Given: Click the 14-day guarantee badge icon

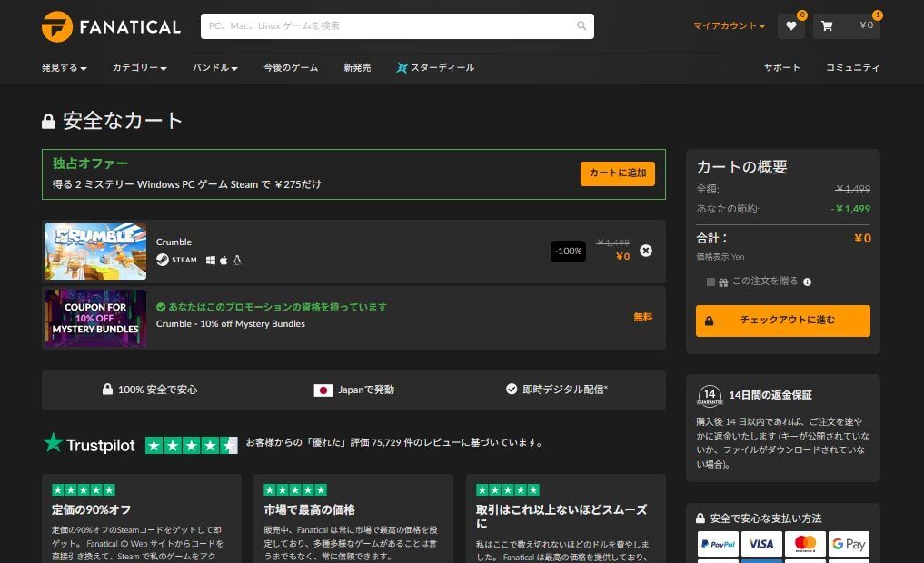Looking at the screenshot, I should [710, 396].
